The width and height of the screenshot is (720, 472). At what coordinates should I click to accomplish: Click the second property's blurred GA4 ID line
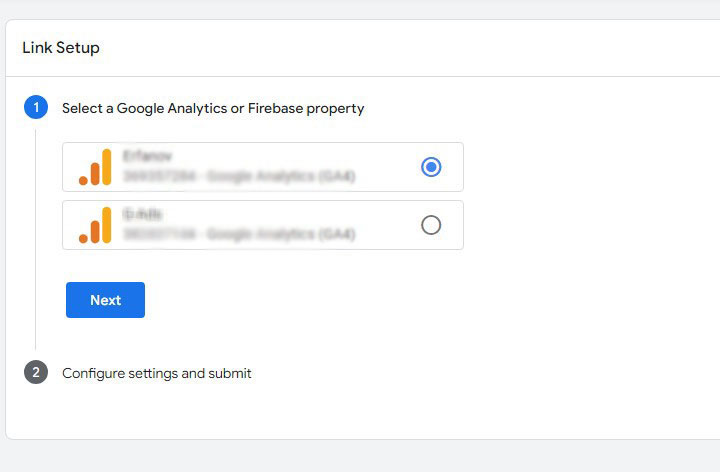[x=239, y=234]
